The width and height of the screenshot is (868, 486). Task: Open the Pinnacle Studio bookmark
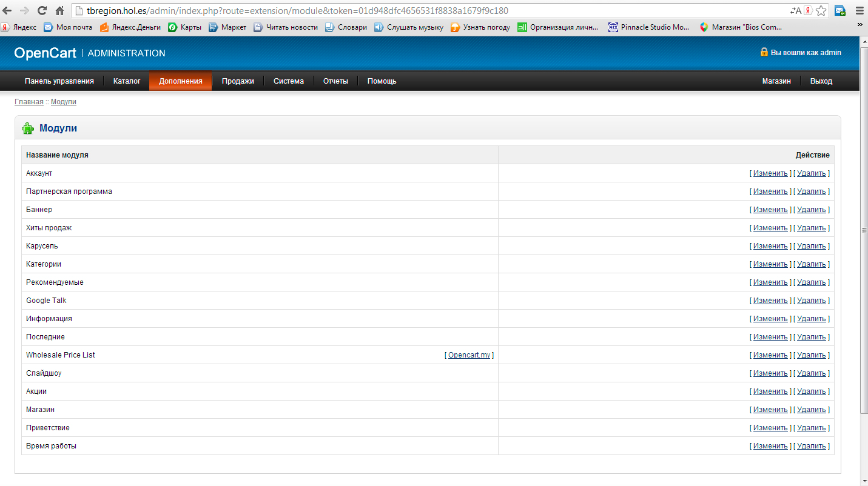[x=649, y=27]
